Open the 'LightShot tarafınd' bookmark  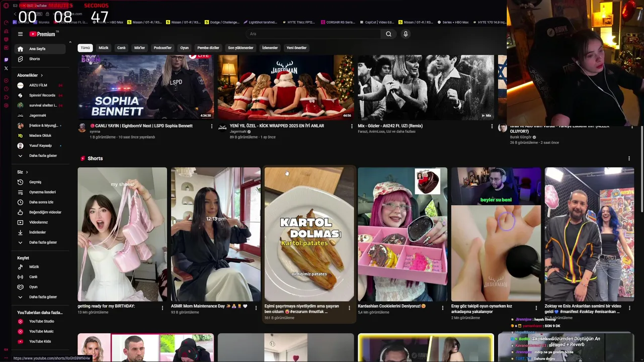pyautogui.click(x=260, y=22)
